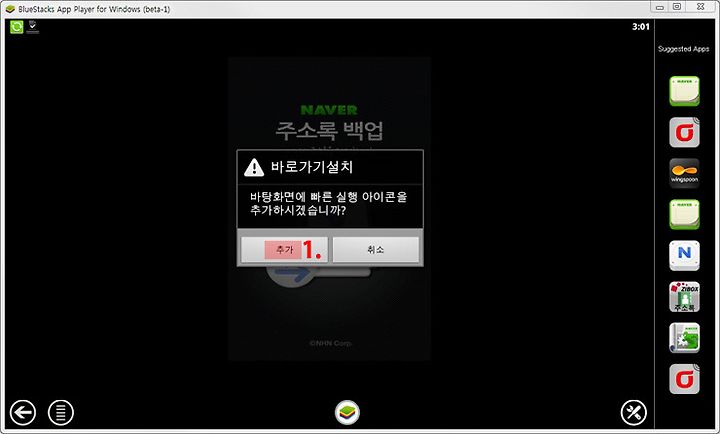Viewport: 720px width, 434px height.
Task: Open the blue N Naver app icon
Action: pyautogui.click(x=684, y=255)
